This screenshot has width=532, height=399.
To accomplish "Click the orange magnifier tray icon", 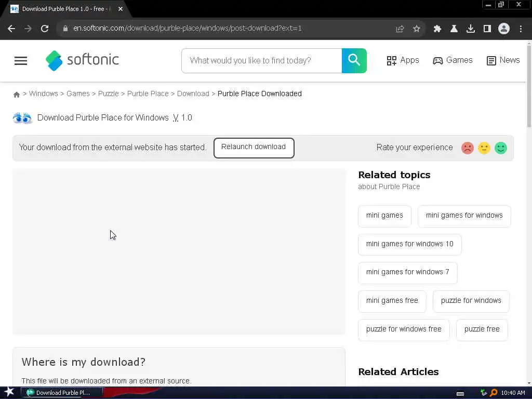I will tap(494, 393).
